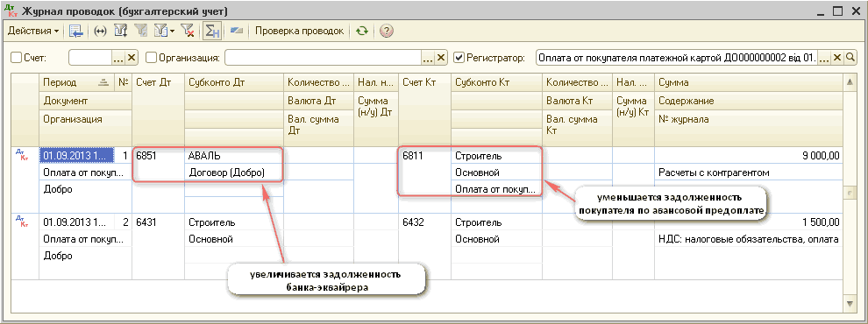Screen dimensions: 868x324
Task: Select the Расчеты с контрагентом cell
Action: coord(749,173)
